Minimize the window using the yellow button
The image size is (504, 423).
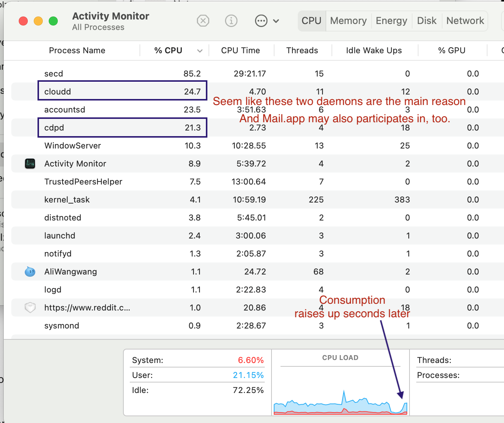38,21
